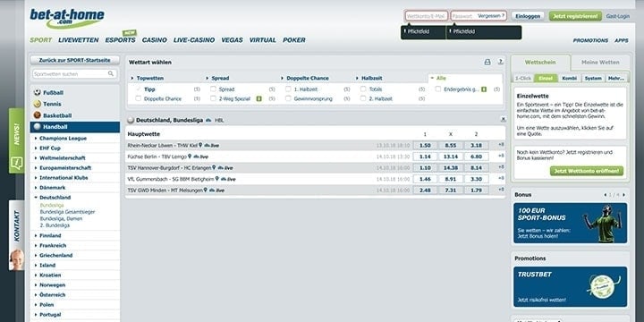Expand the Spread bet group
The width and height of the screenshot is (644, 322).
[217, 78]
